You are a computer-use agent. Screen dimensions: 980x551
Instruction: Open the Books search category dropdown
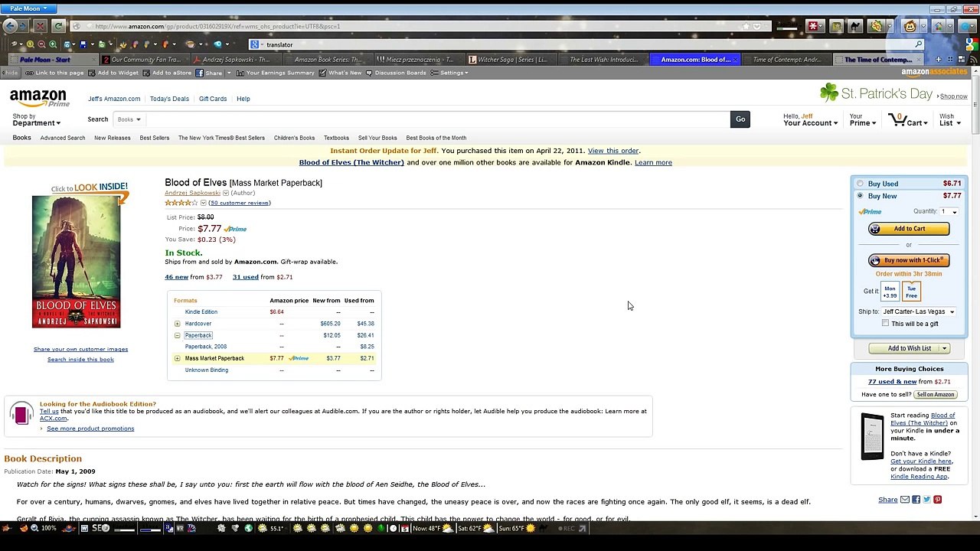pyautogui.click(x=129, y=119)
